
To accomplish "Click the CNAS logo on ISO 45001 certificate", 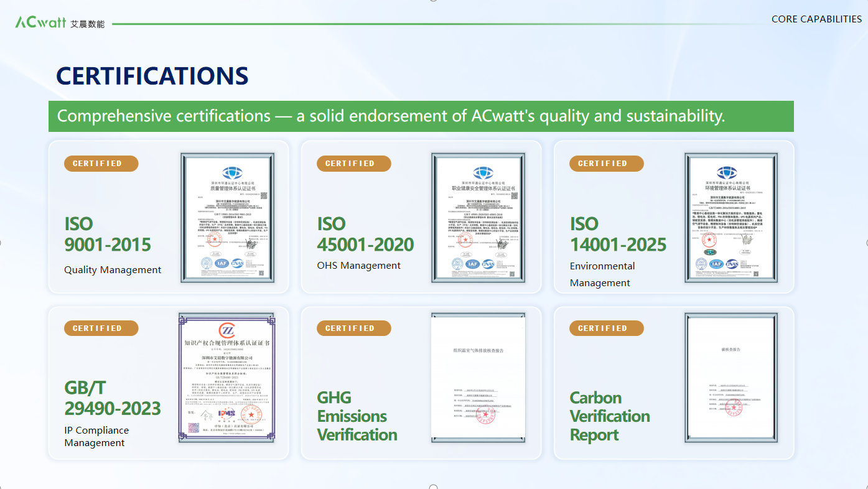I will [x=488, y=264].
